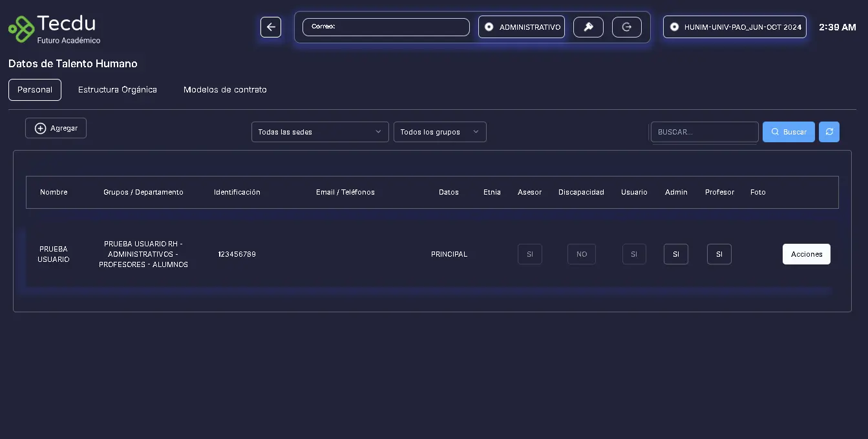Select the ADMINISTRATIVO radio icon
Viewport: 868px width, 439px height.
point(489,27)
